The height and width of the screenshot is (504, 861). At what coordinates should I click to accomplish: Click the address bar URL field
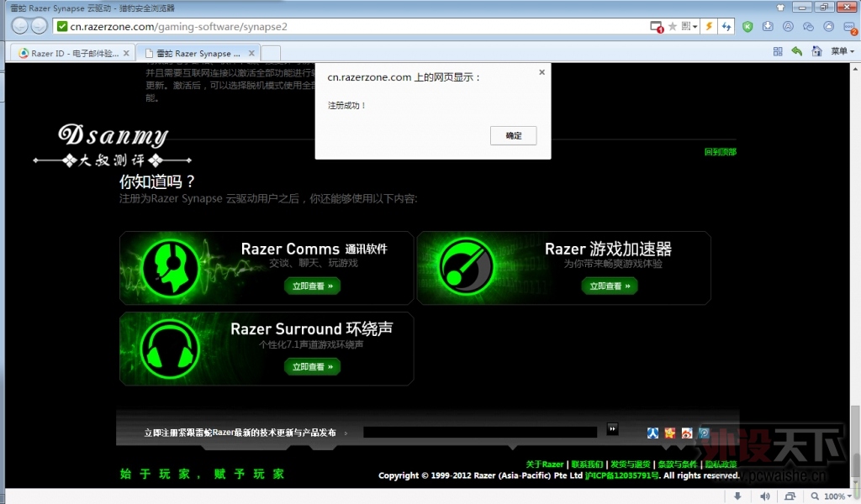point(351,26)
